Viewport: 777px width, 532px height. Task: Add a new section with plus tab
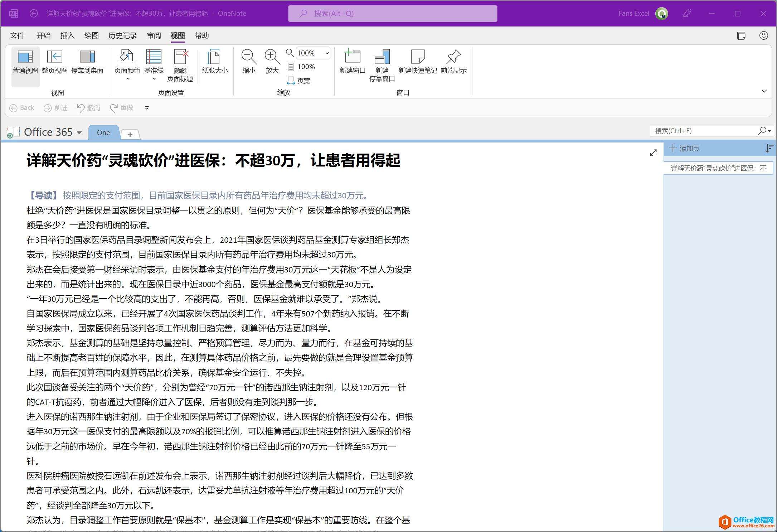click(130, 135)
